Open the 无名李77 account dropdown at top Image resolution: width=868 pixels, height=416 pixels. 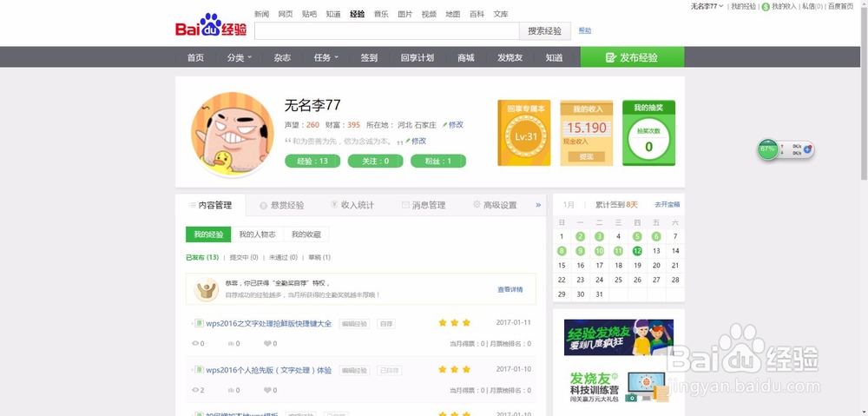[x=707, y=6]
